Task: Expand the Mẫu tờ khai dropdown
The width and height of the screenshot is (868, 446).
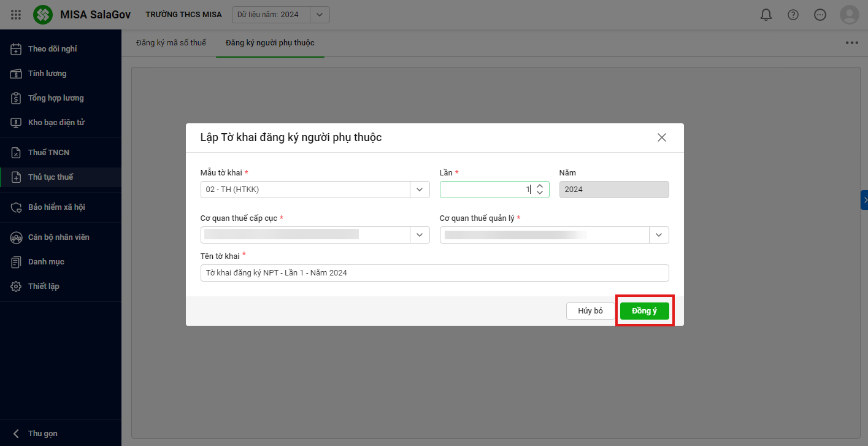Action: (420, 190)
